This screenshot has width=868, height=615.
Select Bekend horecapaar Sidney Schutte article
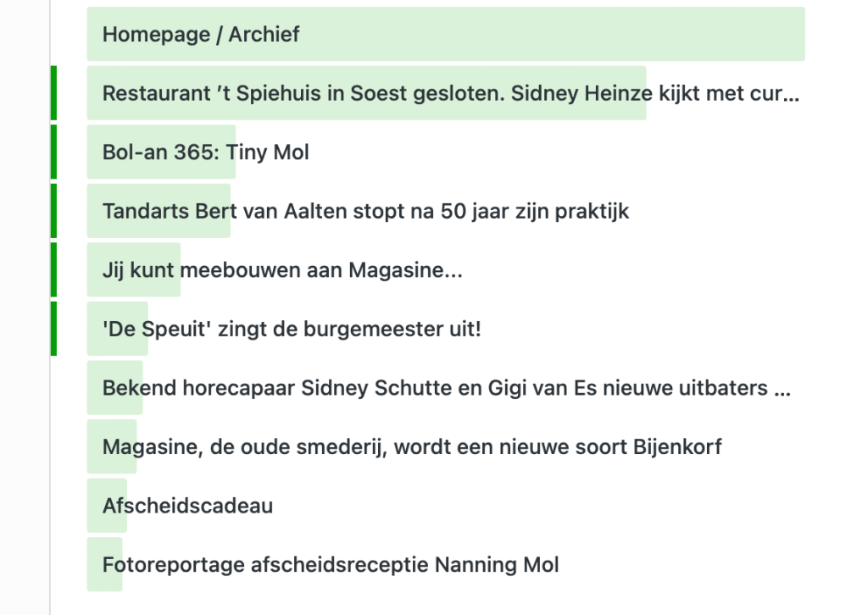point(446,388)
